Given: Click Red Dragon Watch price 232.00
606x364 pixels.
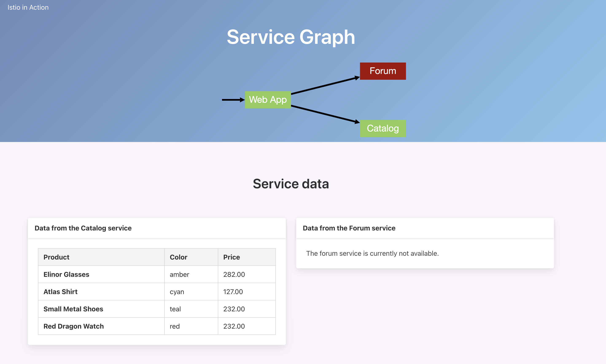Looking at the screenshot, I should [x=247, y=326].
